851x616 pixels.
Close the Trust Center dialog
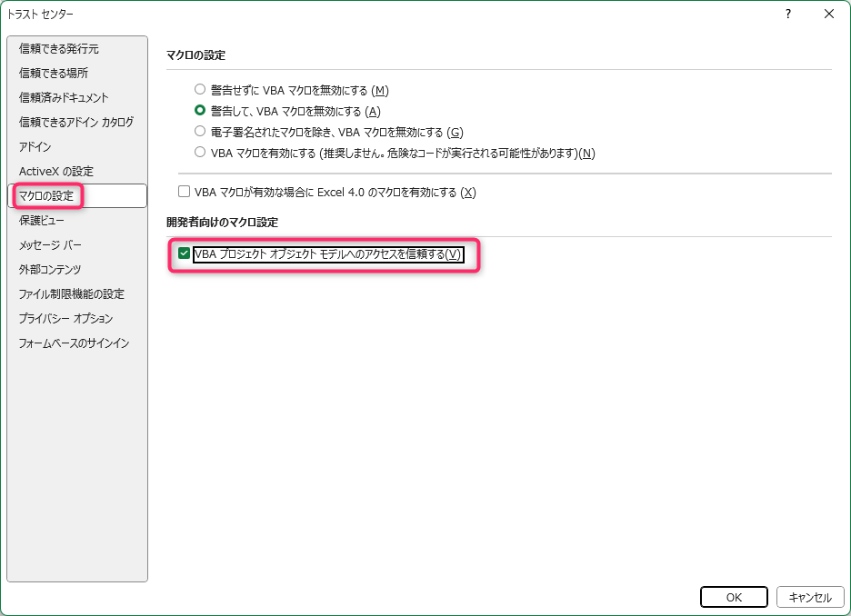coord(828,14)
